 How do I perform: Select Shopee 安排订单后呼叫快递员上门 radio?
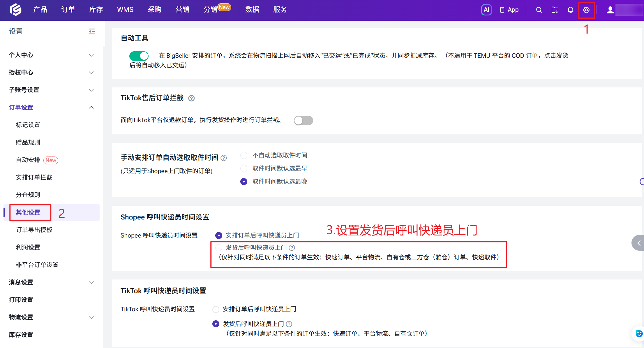218,235
